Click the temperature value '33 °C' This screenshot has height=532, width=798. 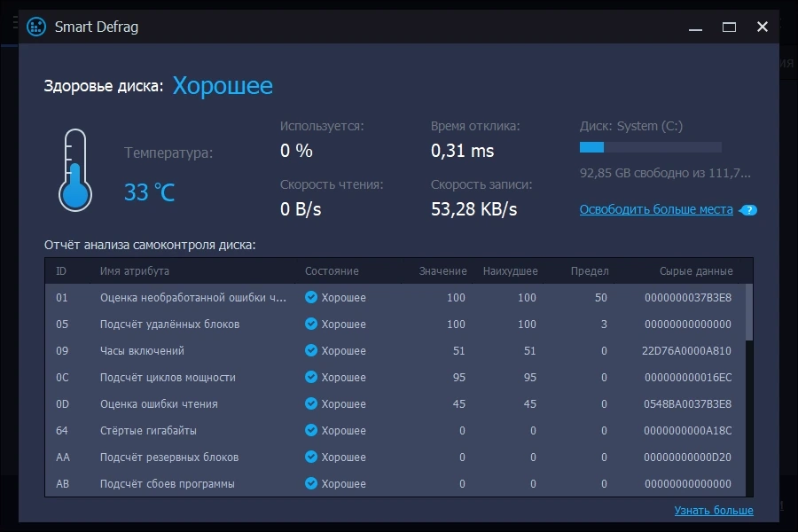click(x=149, y=192)
